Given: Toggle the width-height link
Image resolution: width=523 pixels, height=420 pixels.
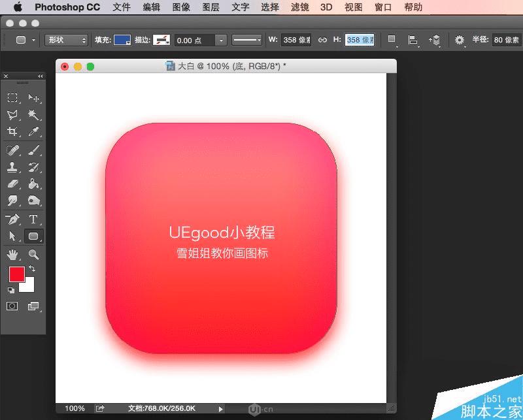Looking at the screenshot, I should click(322, 40).
